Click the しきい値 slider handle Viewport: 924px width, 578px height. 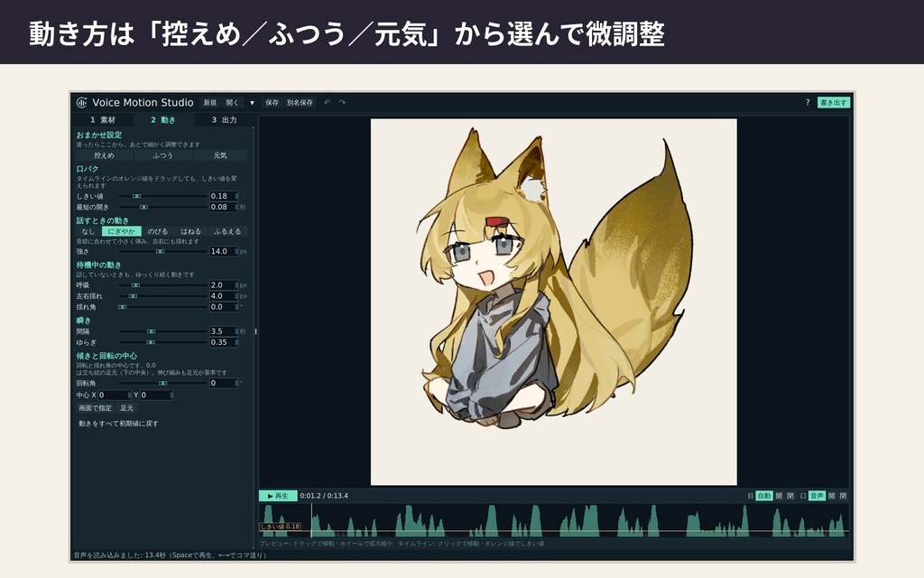point(137,196)
